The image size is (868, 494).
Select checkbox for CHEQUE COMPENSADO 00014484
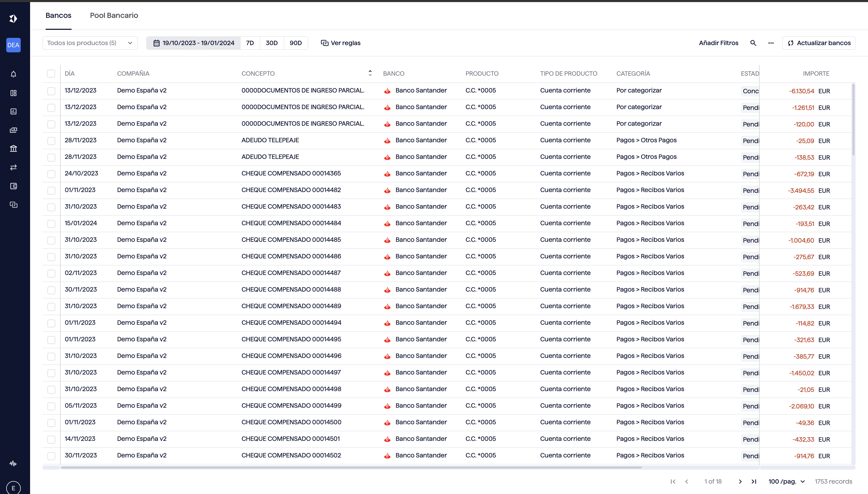(51, 224)
